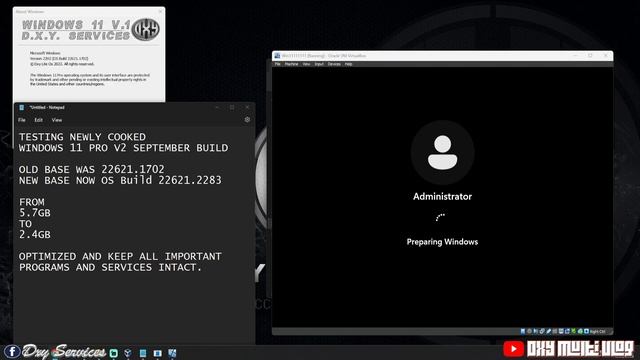640x360 pixels.
Task: Click 'WINDOWS 11 PRO V2 SEPTEMBER BUILD' line
Action: pos(123,148)
